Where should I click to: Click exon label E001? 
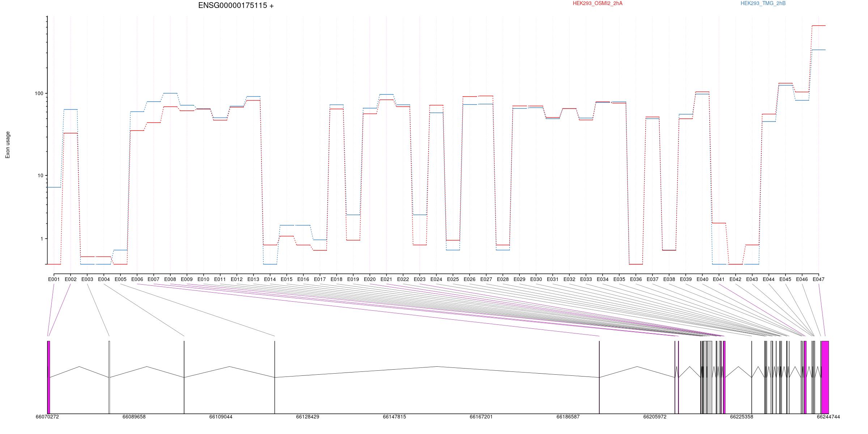click(54, 279)
